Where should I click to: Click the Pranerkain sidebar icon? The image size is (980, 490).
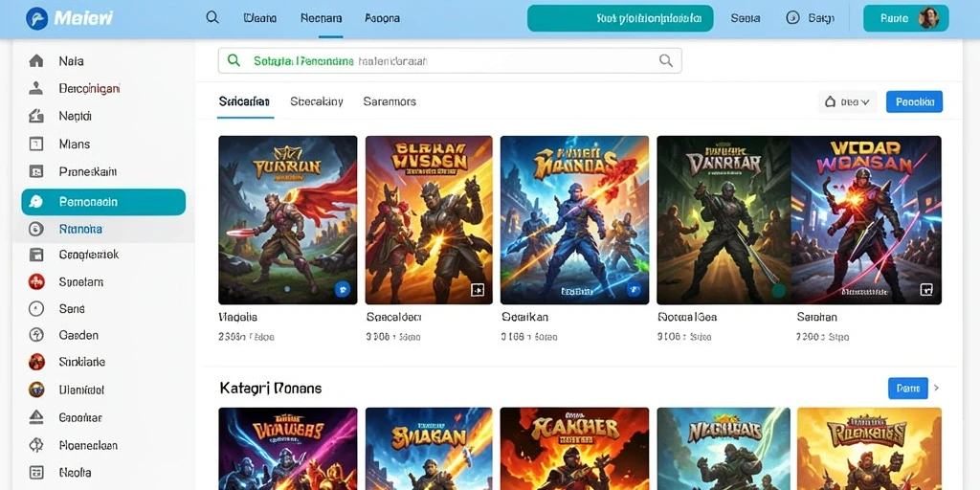click(36, 171)
